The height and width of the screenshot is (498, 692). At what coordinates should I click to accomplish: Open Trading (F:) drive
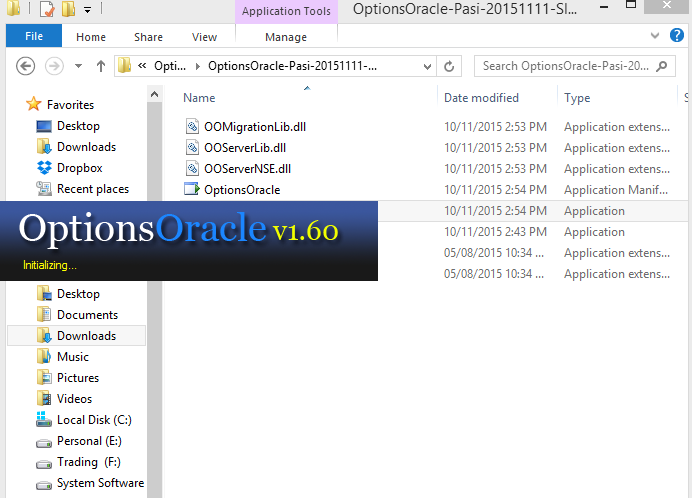(x=88, y=462)
